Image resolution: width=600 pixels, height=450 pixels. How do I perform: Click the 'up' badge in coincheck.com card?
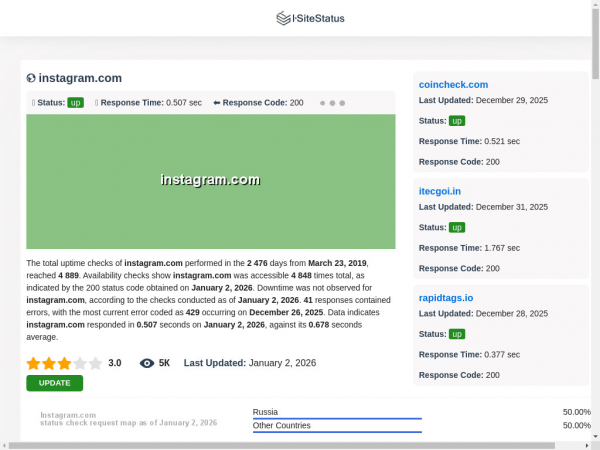point(457,121)
